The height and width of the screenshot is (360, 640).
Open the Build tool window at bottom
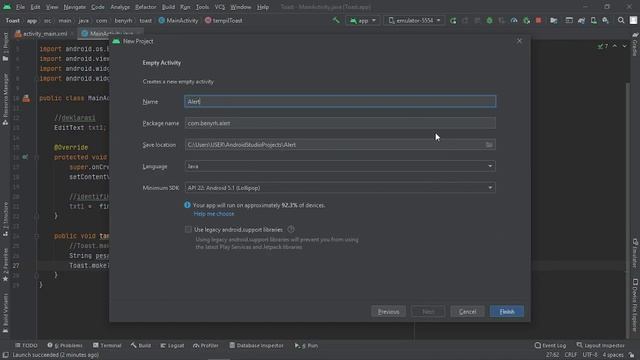click(x=141, y=345)
